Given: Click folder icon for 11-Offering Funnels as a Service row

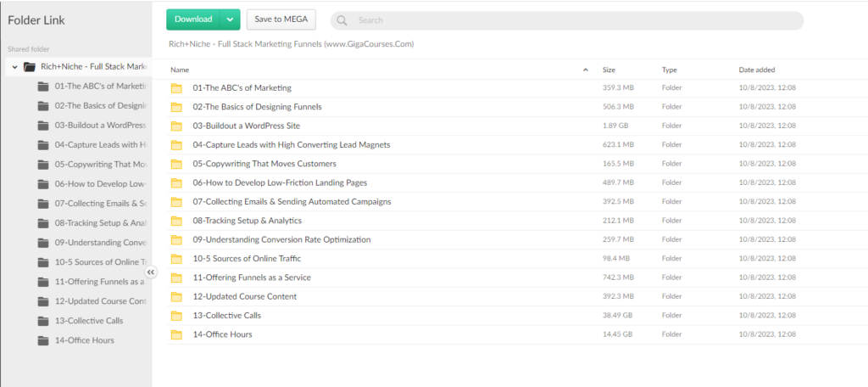Looking at the screenshot, I should (x=176, y=278).
